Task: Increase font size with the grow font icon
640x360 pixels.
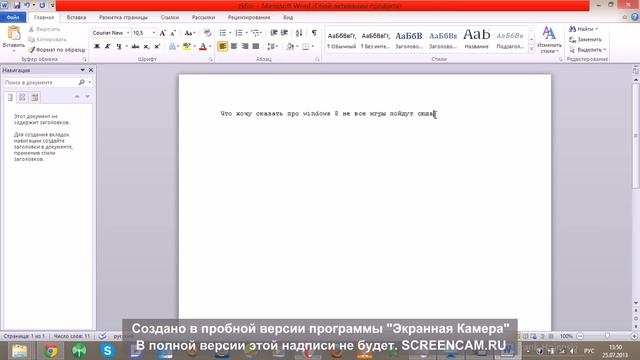Action: pyautogui.click(x=162, y=33)
